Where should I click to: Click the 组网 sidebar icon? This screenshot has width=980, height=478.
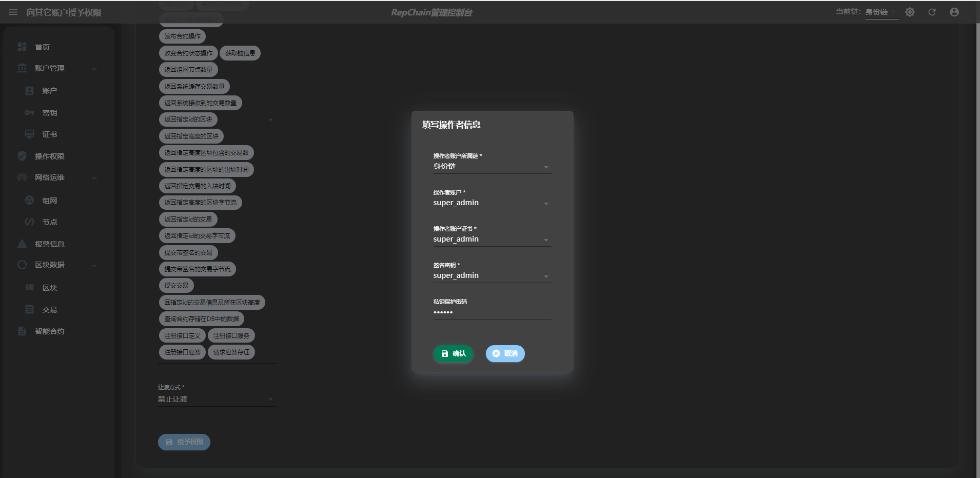[30, 200]
